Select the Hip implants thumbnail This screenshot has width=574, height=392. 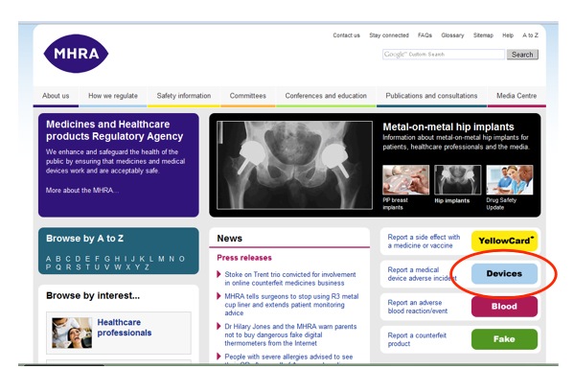(x=458, y=180)
